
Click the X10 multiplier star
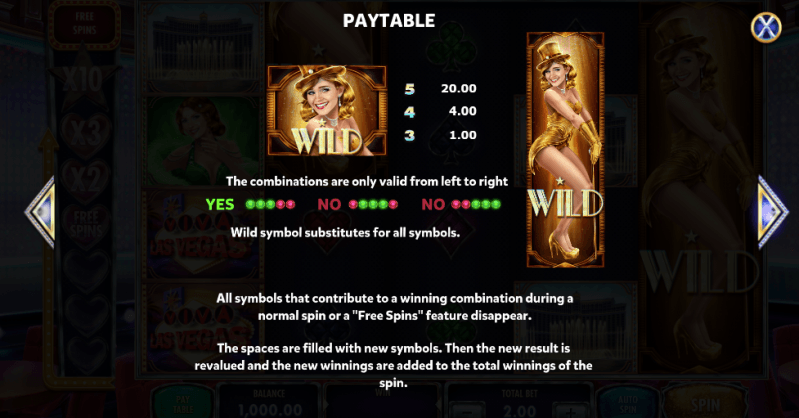tap(83, 80)
